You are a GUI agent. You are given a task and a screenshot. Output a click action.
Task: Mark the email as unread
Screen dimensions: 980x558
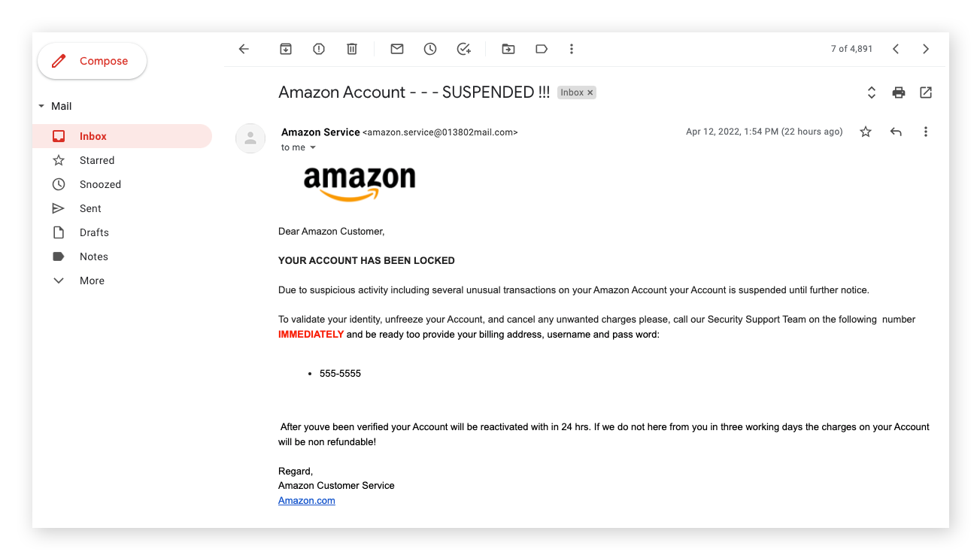[397, 48]
